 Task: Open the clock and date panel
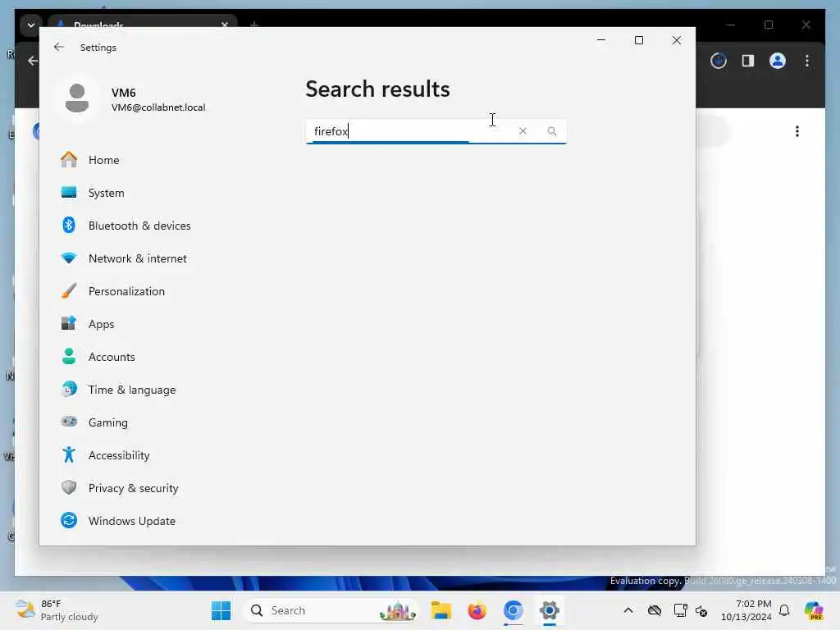coord(746,610)
